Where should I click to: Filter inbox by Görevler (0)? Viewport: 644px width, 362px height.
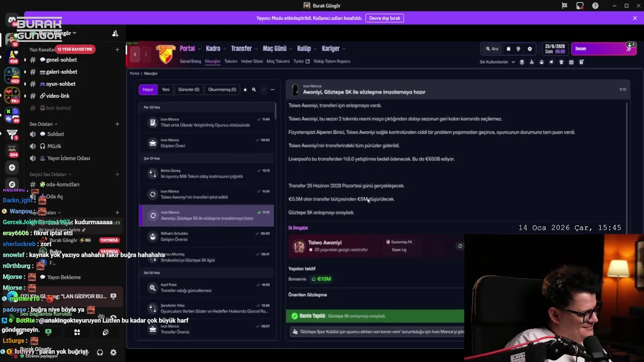[x=189, y=89]
